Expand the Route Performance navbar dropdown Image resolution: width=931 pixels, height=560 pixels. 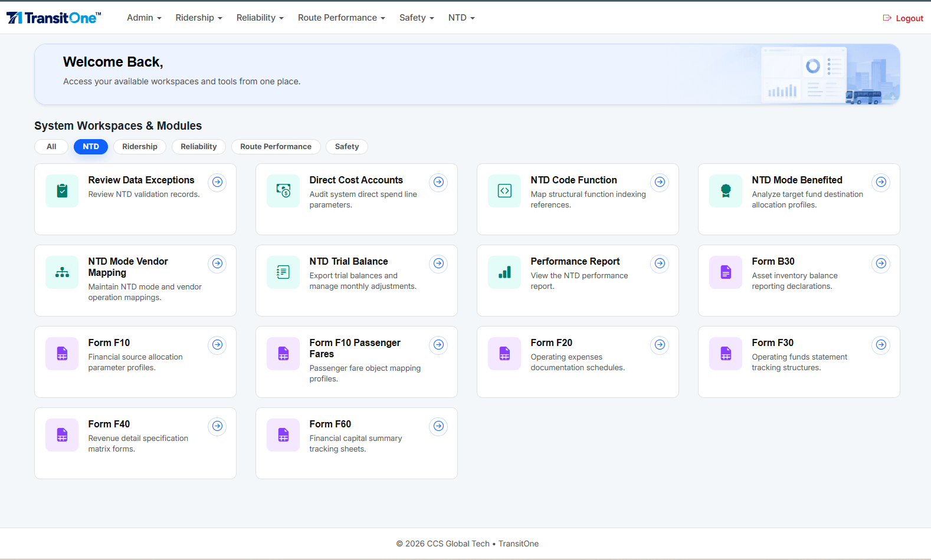342,18
